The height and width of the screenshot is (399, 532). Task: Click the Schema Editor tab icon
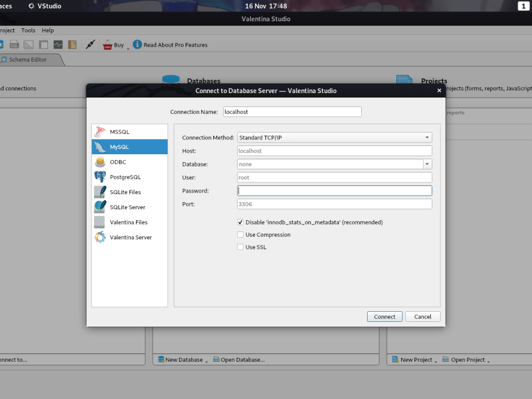coord(4,60)
